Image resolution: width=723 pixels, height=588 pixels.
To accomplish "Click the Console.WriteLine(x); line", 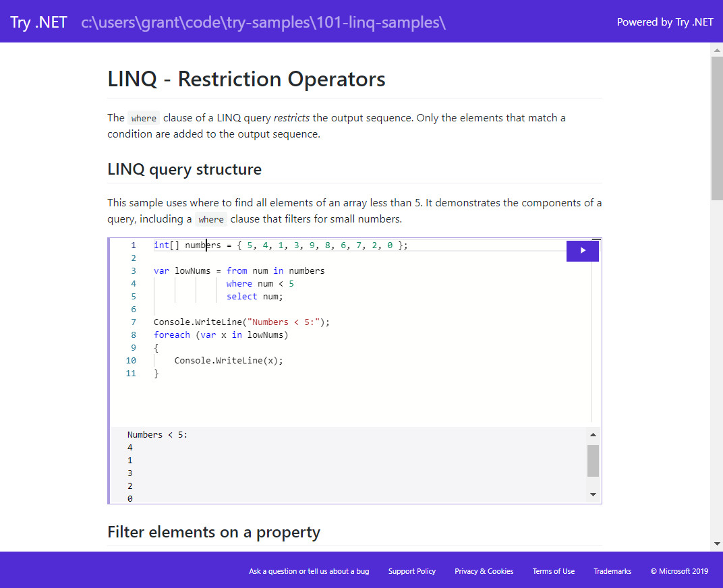I will (229, 361).
